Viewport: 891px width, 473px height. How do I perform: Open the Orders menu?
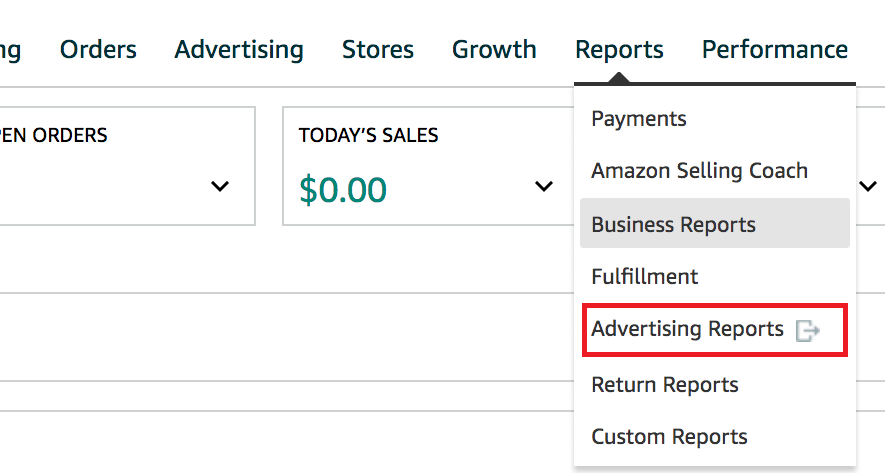coord(98,49)
